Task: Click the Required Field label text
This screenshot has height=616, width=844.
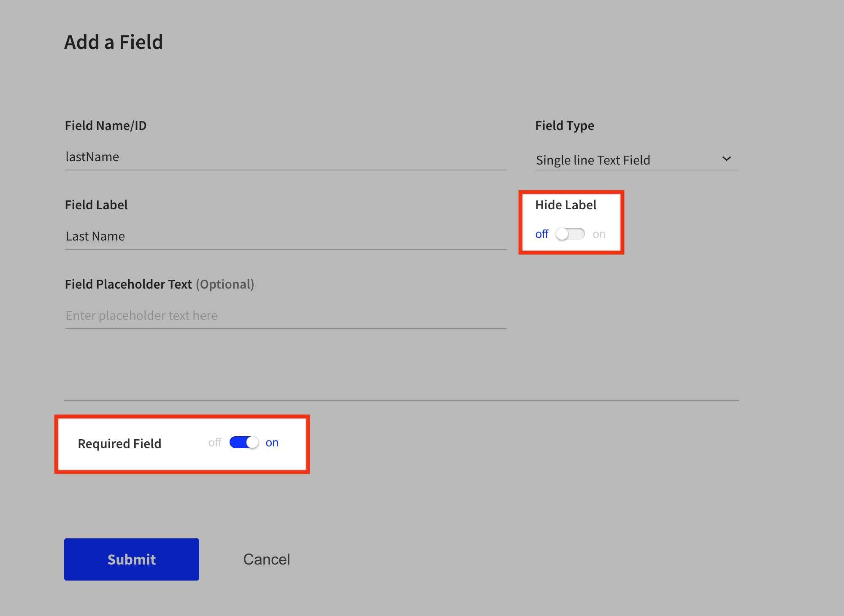Action: 119,443
